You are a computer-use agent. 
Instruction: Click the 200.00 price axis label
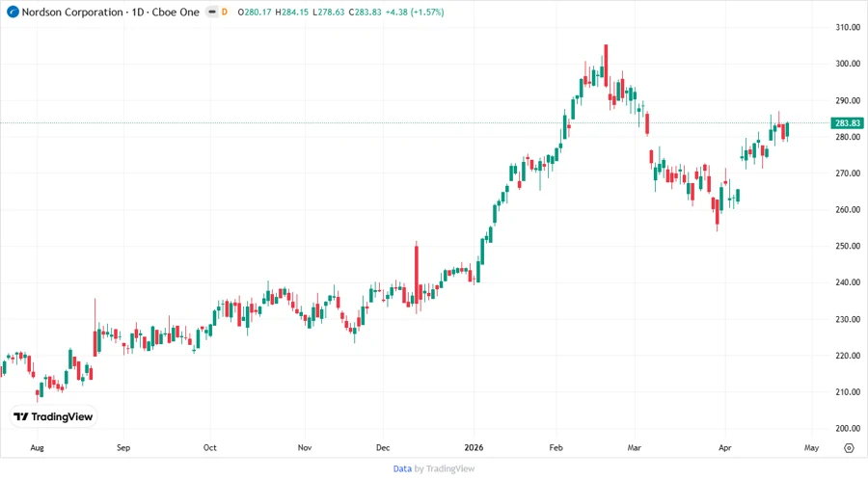tap(848, 429)
